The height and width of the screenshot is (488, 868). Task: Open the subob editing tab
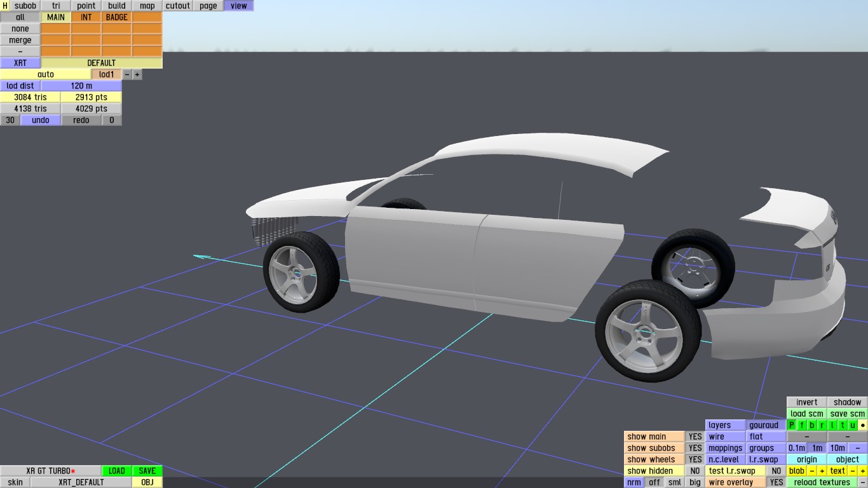(25, 6)
